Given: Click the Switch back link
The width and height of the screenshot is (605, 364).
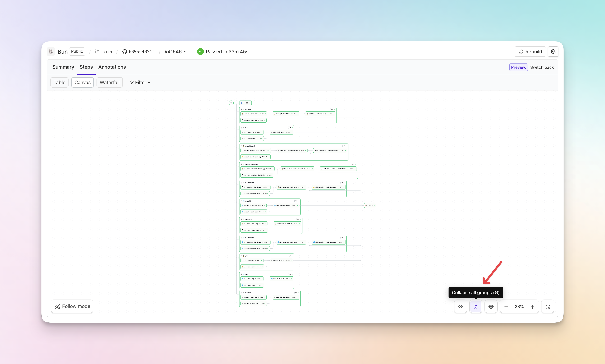Looking at the screenshot, I should coord(542,67).
